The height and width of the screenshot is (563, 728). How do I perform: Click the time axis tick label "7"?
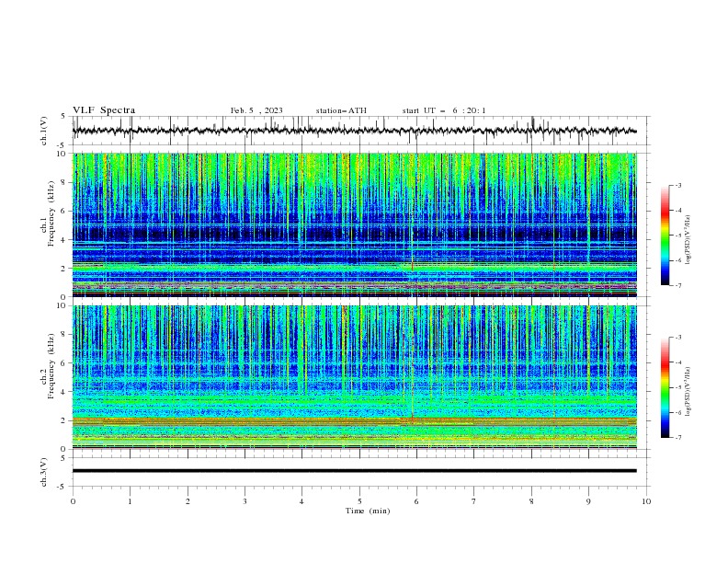(474, 501)
